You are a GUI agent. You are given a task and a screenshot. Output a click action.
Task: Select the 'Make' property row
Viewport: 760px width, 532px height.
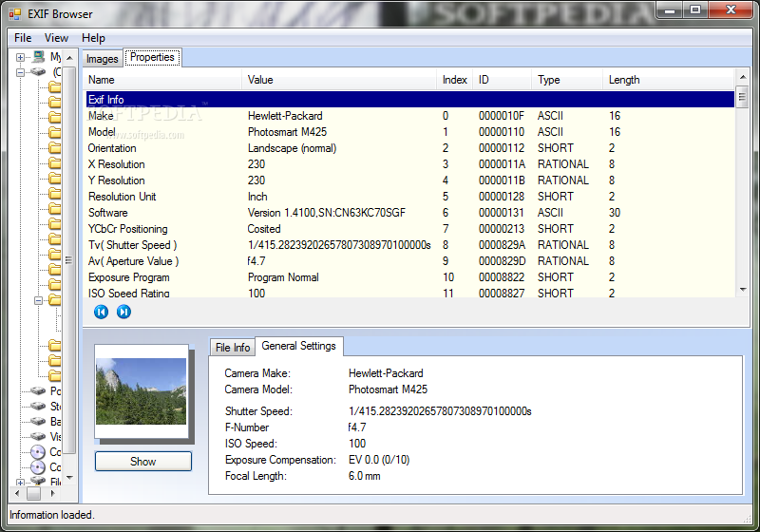click(x=410, y=116)
